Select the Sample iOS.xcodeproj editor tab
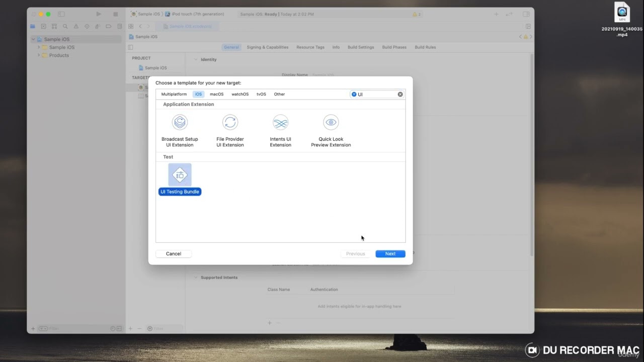 188,26
